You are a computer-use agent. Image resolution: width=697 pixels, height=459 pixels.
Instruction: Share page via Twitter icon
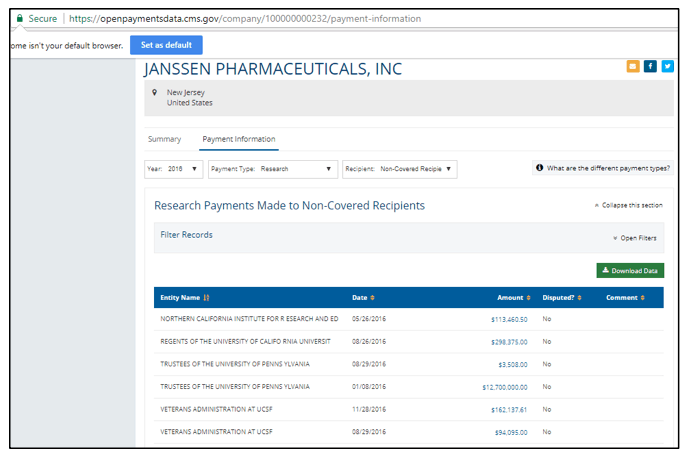click(667, 66)
